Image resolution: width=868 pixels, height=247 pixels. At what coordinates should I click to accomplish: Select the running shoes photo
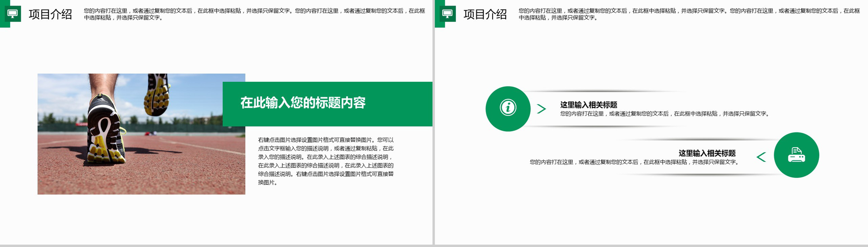(x=141, y=134)
